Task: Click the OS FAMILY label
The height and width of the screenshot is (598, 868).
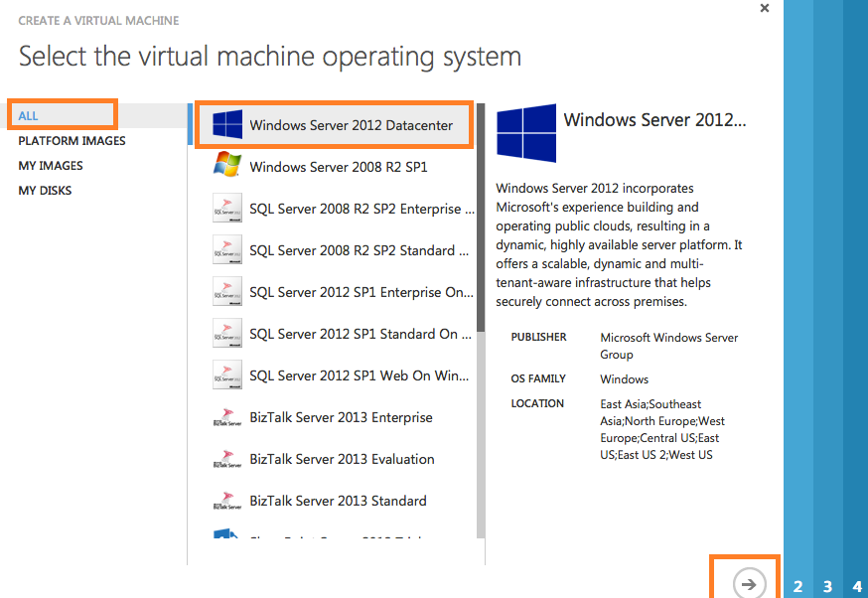Action: point(538,378)
